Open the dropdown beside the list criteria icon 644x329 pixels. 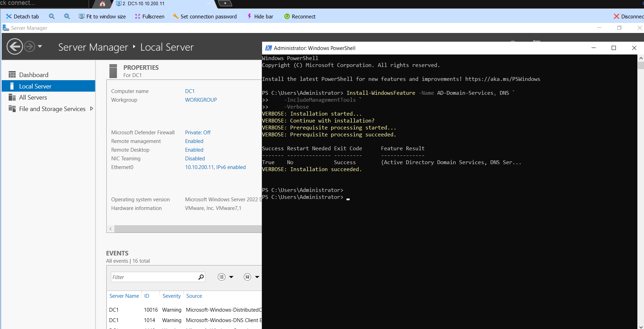click(231, 277)
